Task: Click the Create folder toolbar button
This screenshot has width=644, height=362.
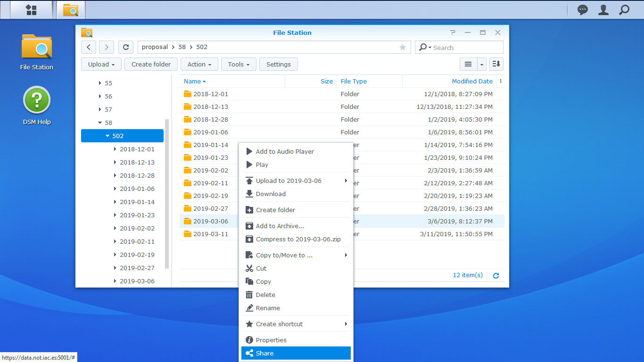Action: (x=151, y=65)
